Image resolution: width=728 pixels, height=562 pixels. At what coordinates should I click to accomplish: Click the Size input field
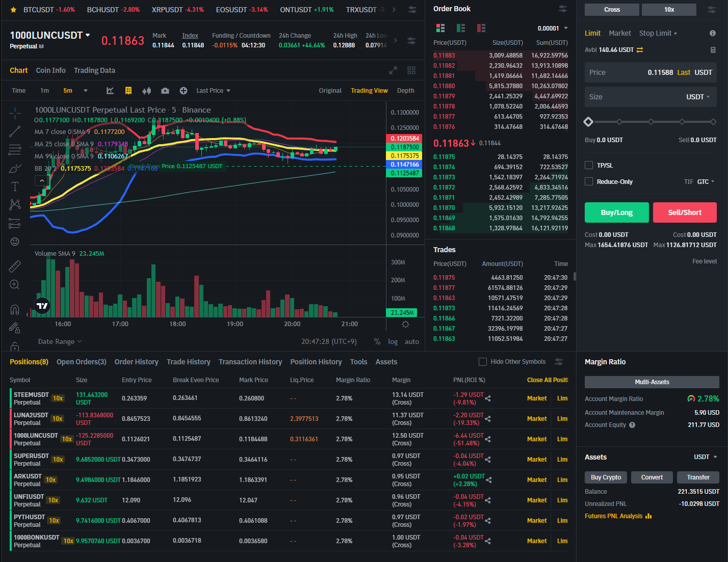coord(651,97)
